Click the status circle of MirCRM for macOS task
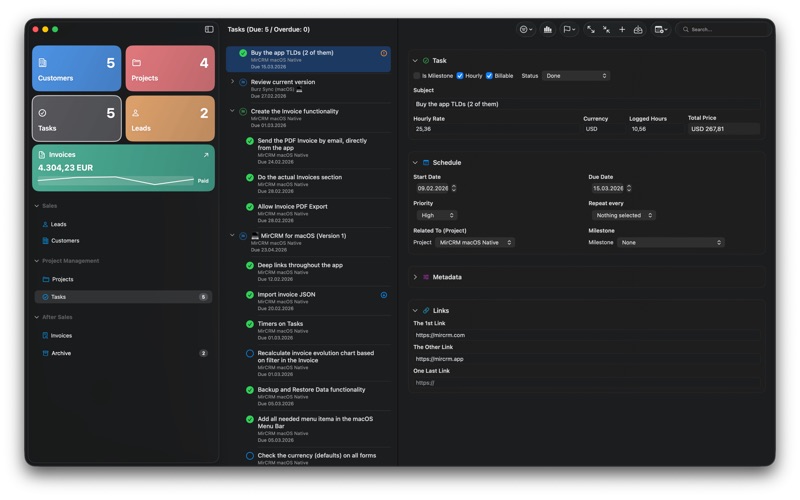This screenshot has width=800, height=500. (x=243, y=236)
